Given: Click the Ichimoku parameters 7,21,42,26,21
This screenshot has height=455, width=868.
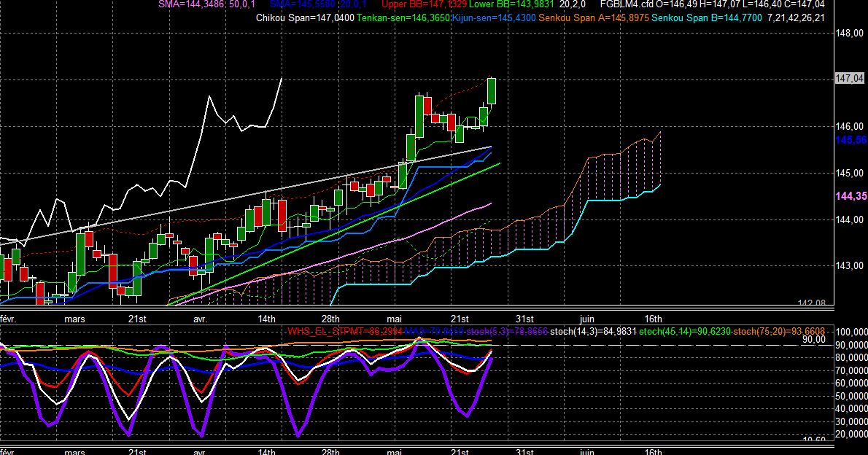Looking at the screenshot, I should coord(796,17).
